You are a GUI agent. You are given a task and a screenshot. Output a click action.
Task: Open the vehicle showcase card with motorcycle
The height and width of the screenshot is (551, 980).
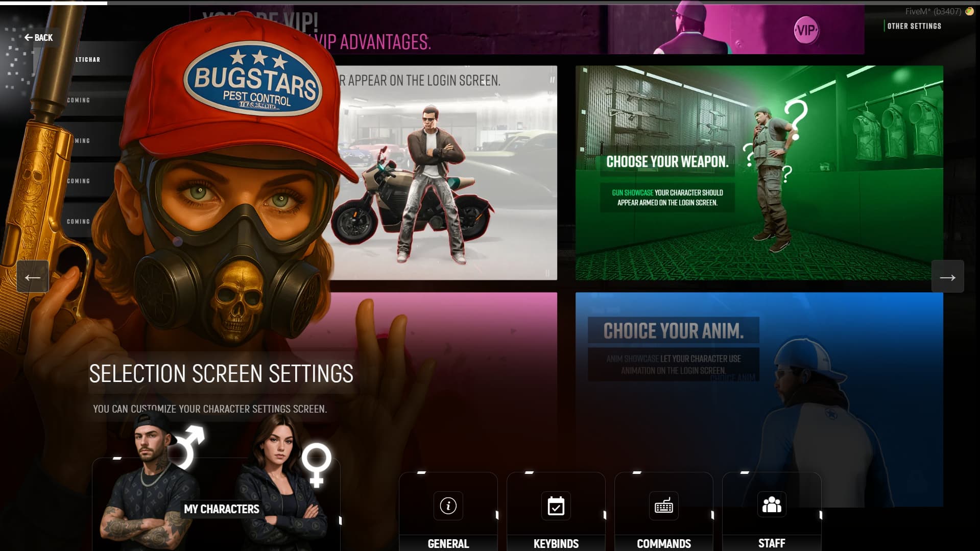pos(443,173)
